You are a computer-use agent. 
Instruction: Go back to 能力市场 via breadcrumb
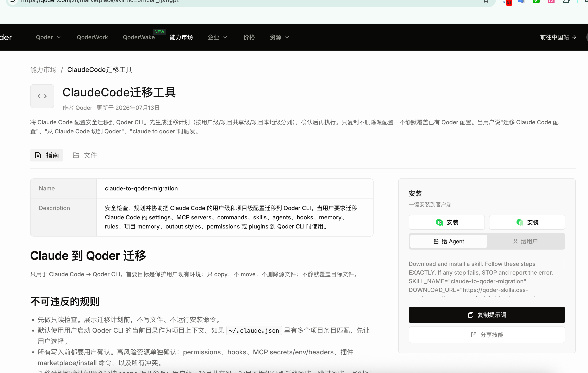[43, 70]
